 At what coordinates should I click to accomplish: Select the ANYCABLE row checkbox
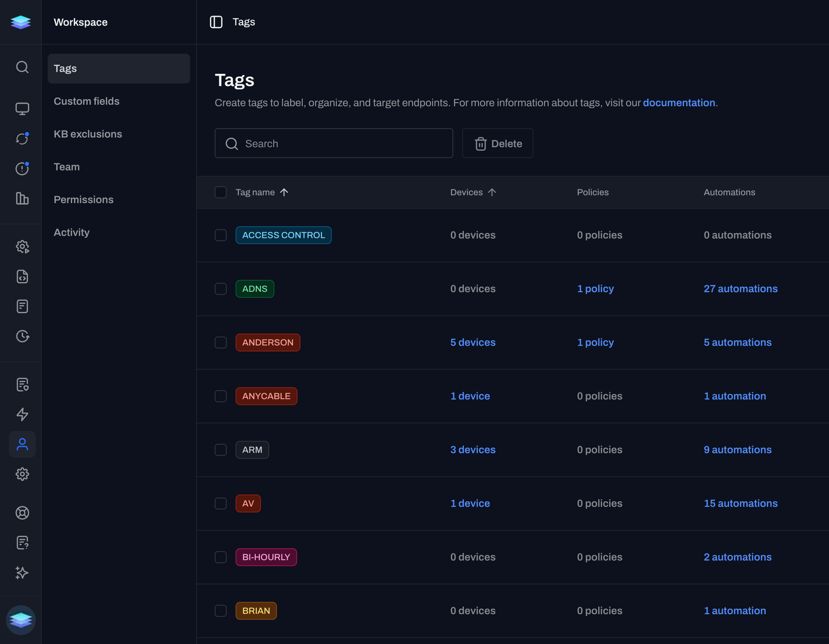pos(221,396)
